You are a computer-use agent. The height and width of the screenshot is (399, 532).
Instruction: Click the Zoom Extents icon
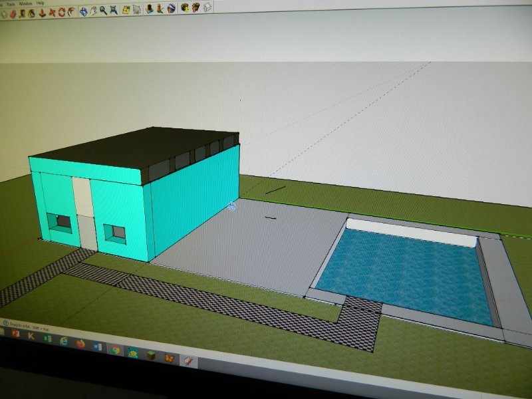(x=114, y=11)
